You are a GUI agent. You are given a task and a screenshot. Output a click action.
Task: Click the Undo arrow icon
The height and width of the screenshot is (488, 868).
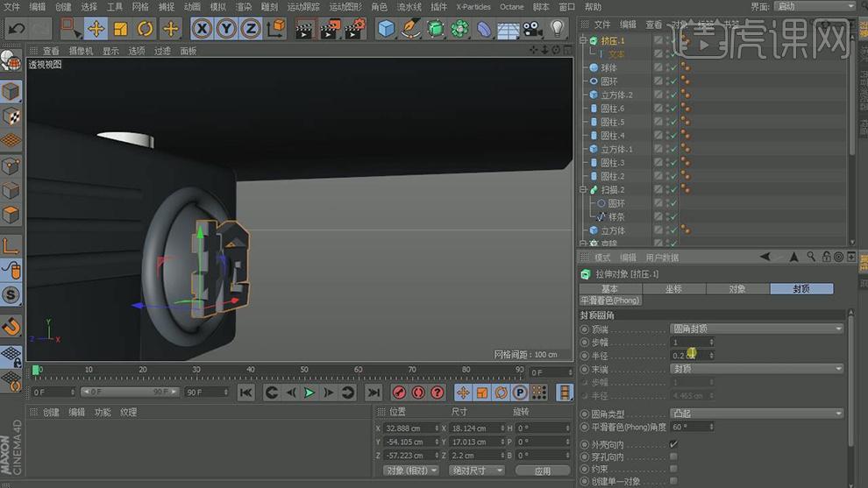[16, 28]
